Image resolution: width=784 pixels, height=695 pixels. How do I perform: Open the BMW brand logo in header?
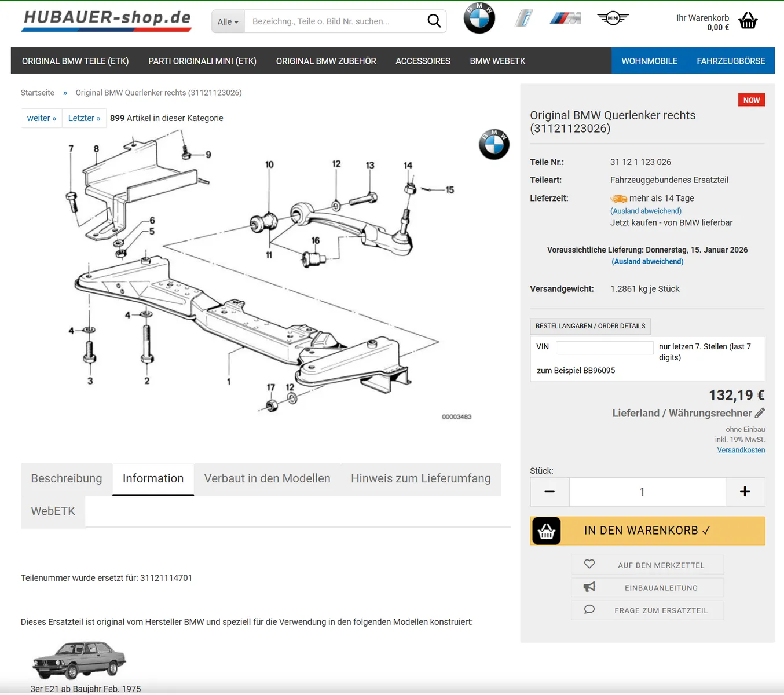(479, 19)
